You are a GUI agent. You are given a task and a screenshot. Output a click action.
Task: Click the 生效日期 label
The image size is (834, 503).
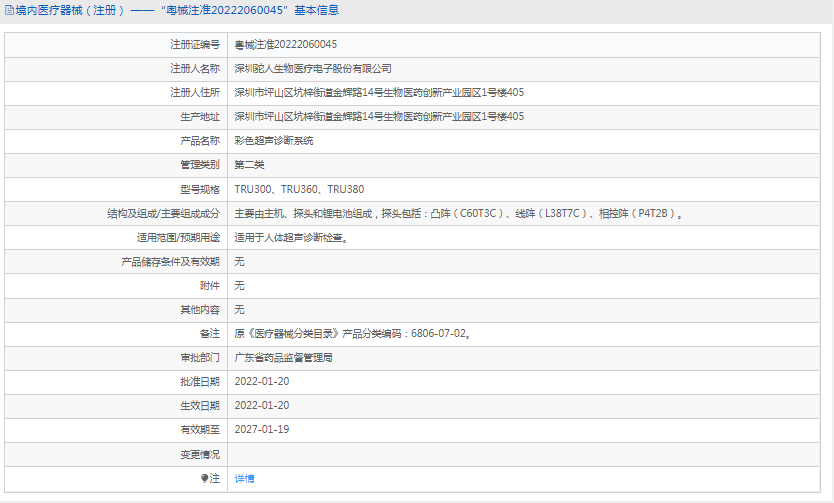tap(200, 406)
